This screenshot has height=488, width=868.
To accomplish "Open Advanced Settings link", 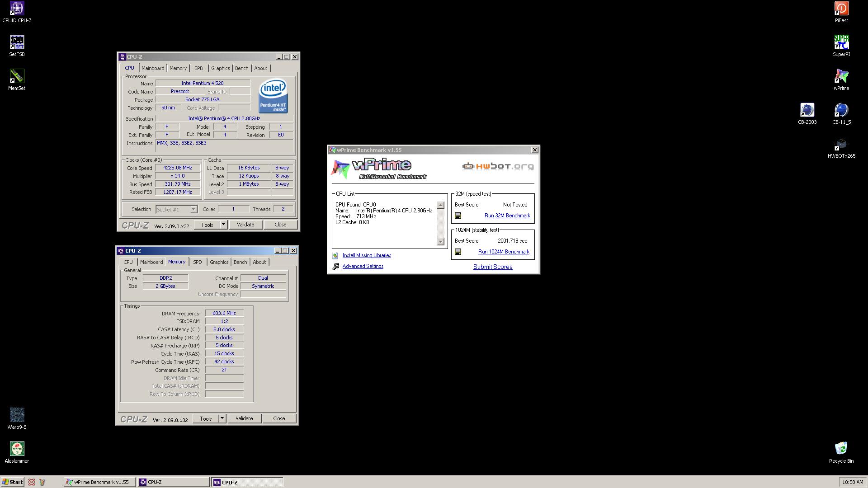I will point(363,267).
